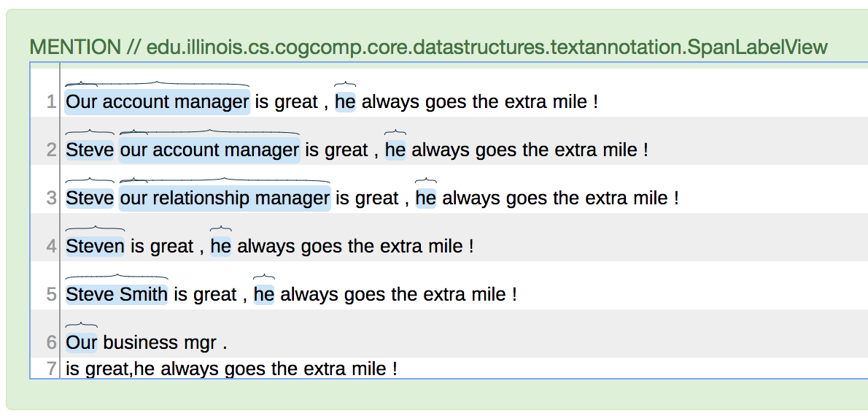Click line number 3 in the gutter

point(51,199)
